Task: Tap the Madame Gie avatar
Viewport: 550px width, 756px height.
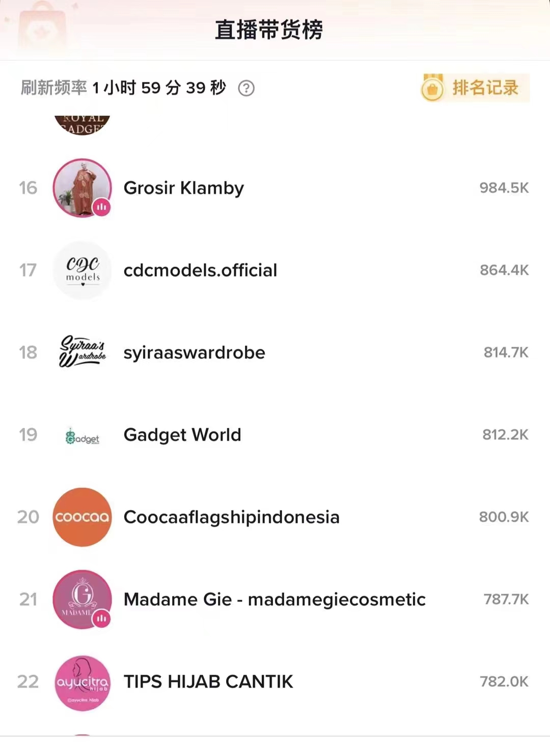Action: 81,598
